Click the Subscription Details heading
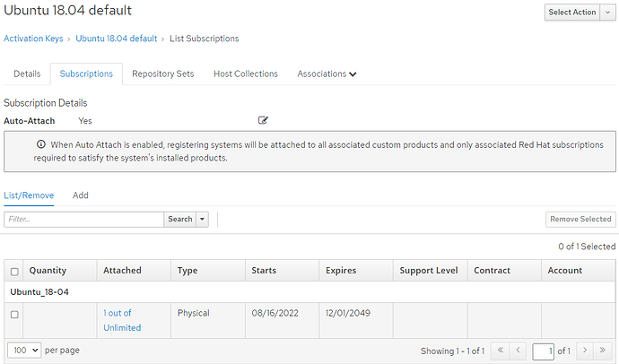Viewport: 619px width, 364px height. (x=46, y=103)
